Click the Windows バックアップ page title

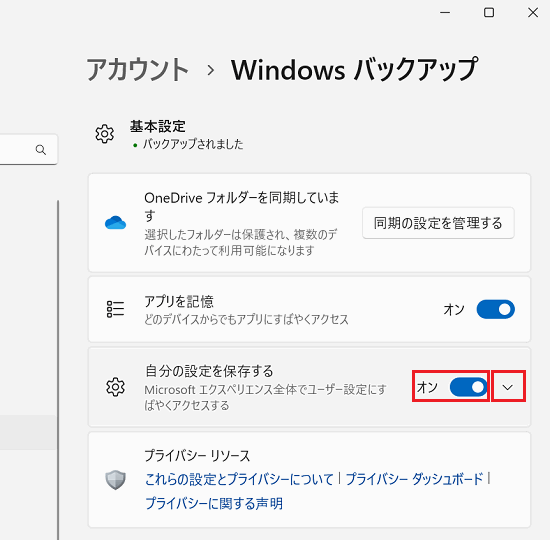(354, 69)
